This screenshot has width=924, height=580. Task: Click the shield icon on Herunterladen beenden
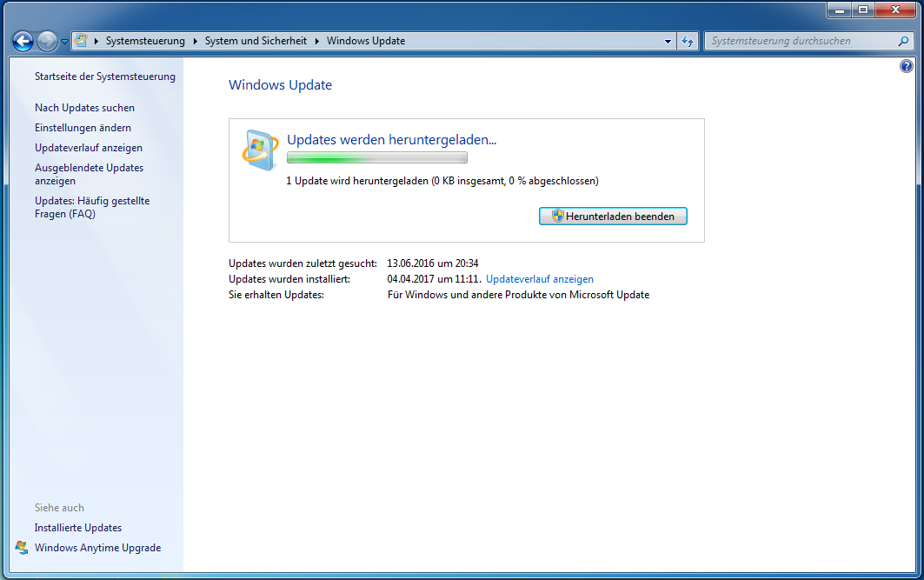coord(557,217)
